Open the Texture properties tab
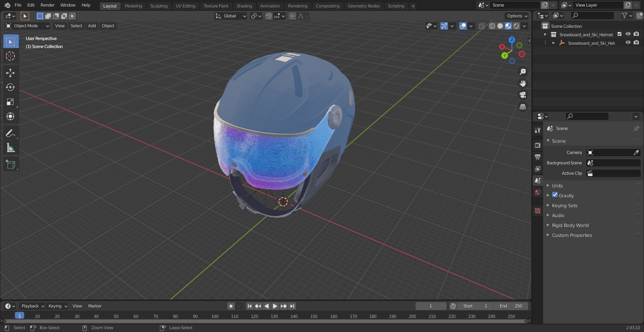 click(537, 211)
